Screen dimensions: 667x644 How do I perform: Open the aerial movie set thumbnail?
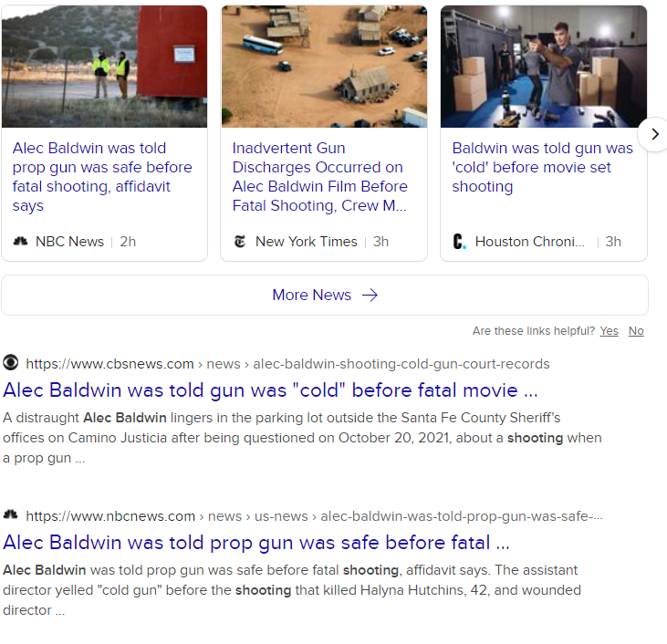[324, 67]
